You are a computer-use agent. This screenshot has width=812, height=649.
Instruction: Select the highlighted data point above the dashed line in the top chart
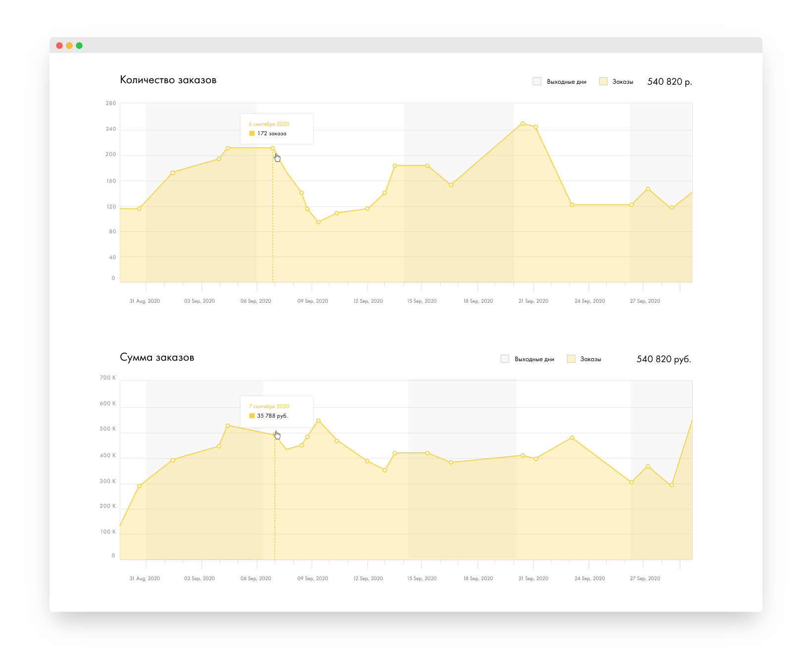point(273,148)
